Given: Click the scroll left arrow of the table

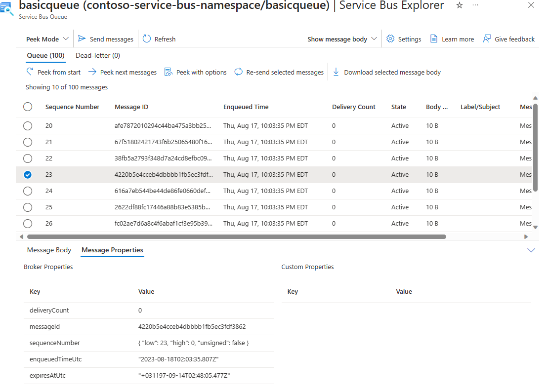Looking at the screenshot, I should pyautogui.click(x=21, y=236).
